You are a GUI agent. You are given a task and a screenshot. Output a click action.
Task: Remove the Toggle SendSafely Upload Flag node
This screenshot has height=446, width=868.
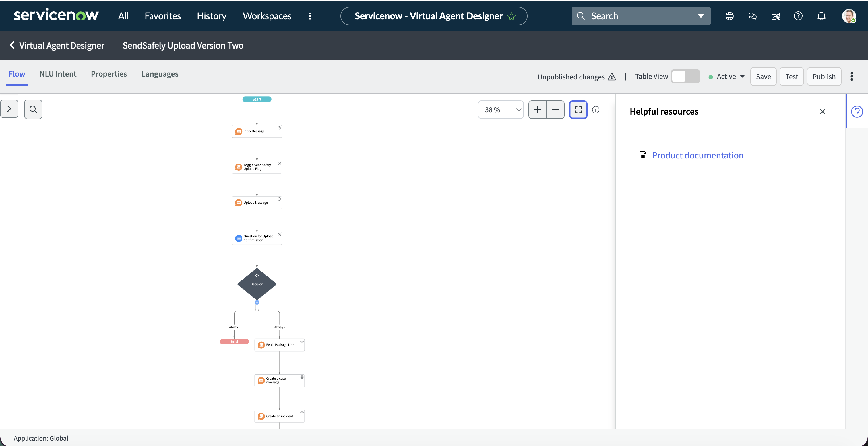(279, 164)
